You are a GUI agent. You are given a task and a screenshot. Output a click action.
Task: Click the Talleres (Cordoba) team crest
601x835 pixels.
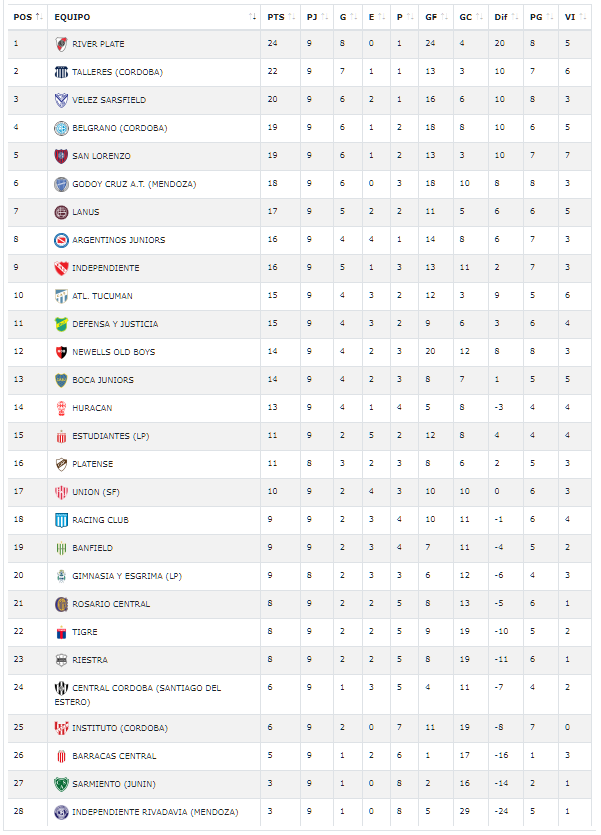click(61, 72)
